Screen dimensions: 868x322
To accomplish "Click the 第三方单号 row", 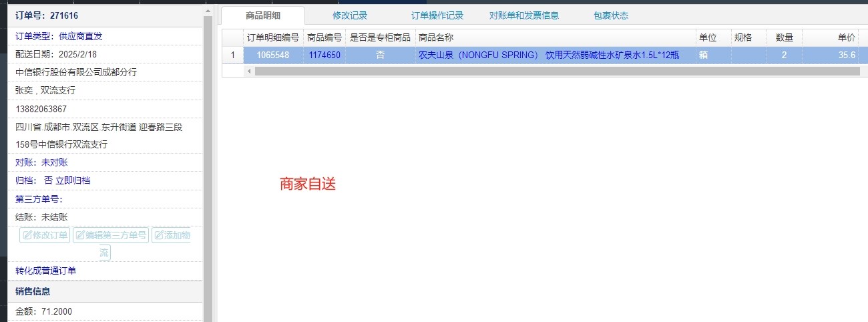I will click(x=105, y=199).
